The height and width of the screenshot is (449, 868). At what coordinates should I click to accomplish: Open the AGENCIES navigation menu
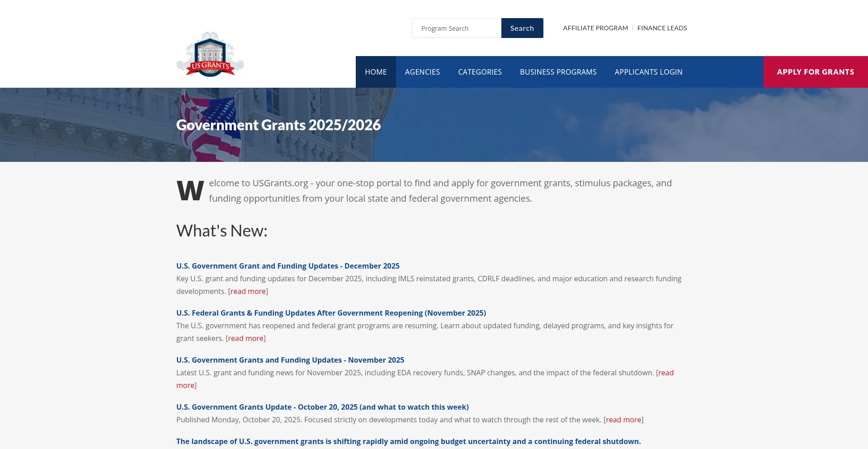(x=422, y=72)
